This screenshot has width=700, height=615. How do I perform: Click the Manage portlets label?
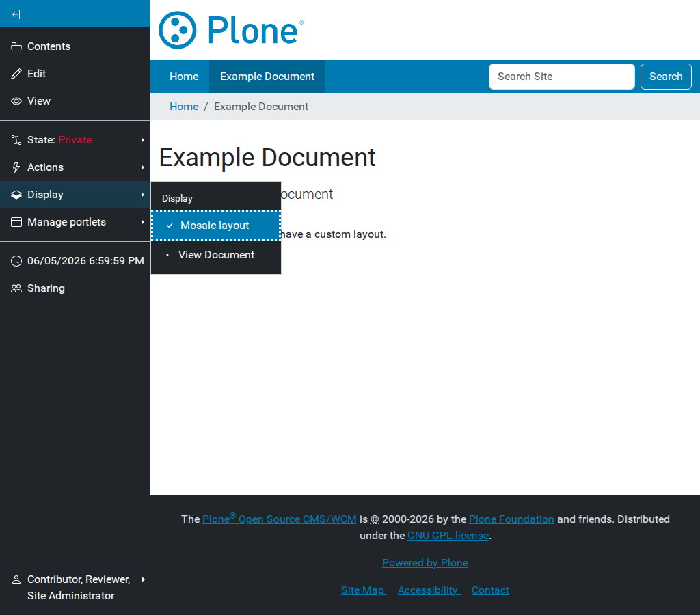[66, 222]
